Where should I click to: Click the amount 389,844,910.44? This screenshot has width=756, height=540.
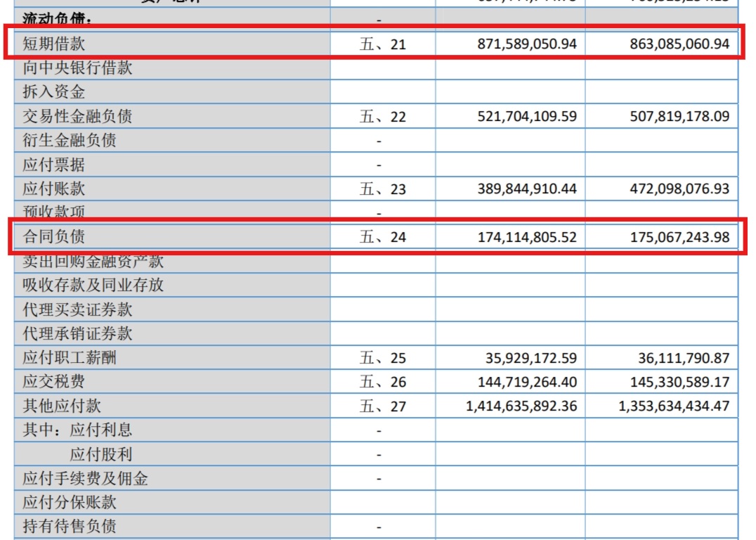point(527,188)
